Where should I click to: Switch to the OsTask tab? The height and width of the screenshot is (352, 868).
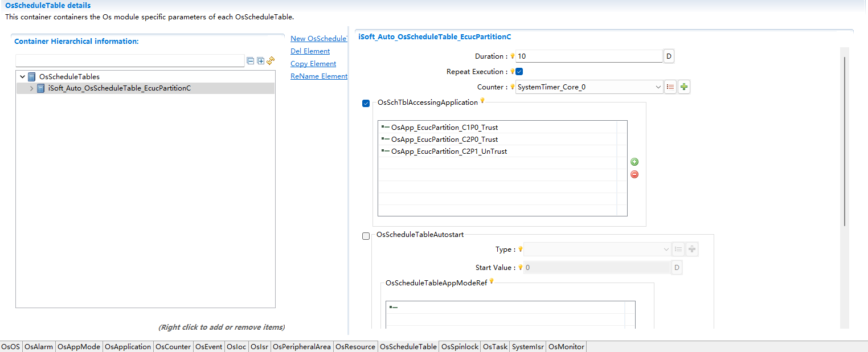click(495, 346)
